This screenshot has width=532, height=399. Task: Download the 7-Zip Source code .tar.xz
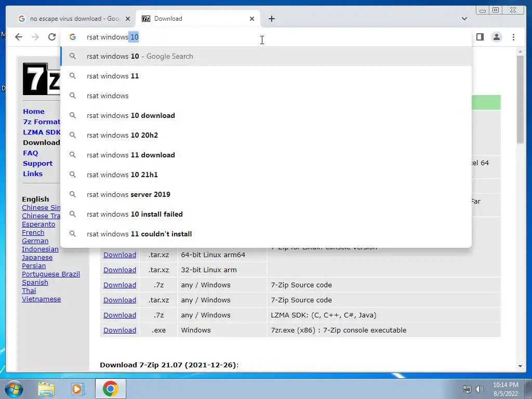(120, 300)
